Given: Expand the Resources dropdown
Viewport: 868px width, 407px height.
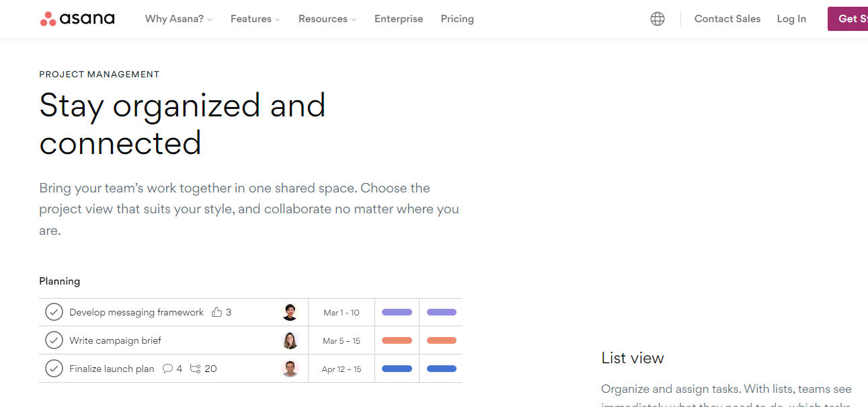Looking at the screenshot, I should tap(327, 19).
